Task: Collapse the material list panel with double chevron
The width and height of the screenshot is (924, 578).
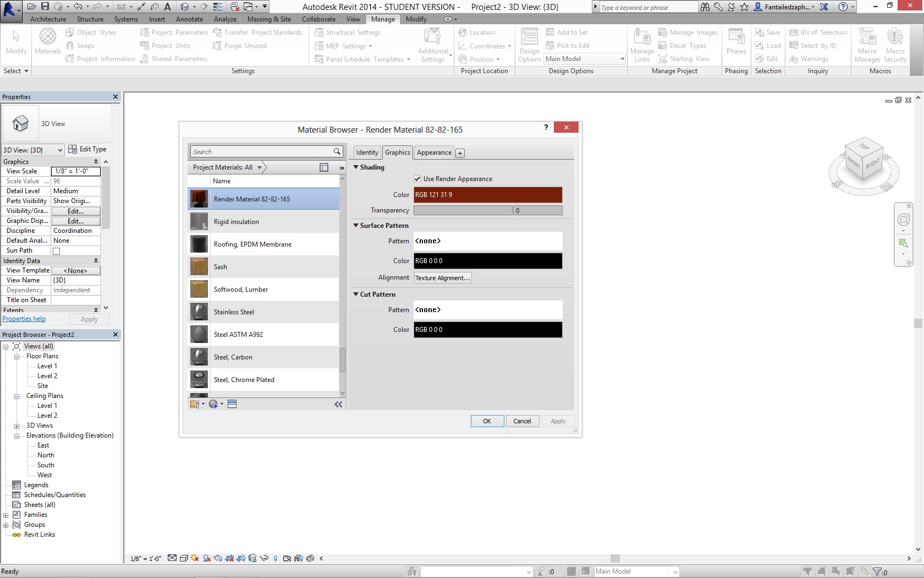Action: [338, 404]
